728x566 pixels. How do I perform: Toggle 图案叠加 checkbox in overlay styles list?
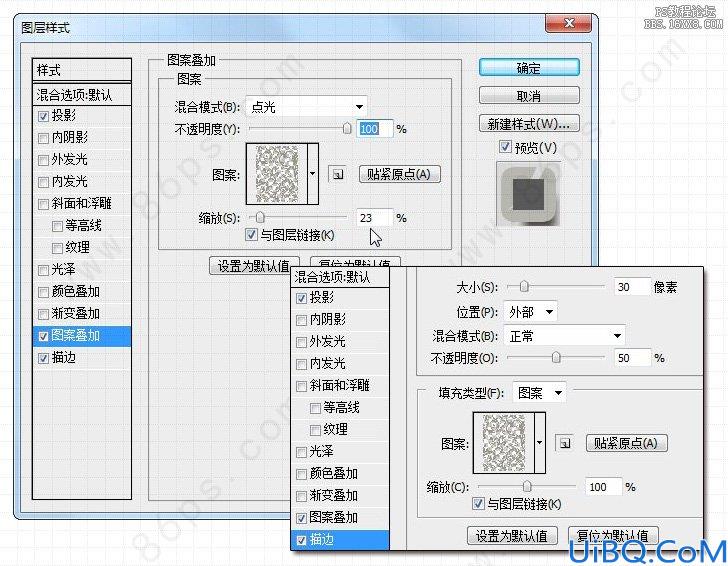[x=301, y=518]
